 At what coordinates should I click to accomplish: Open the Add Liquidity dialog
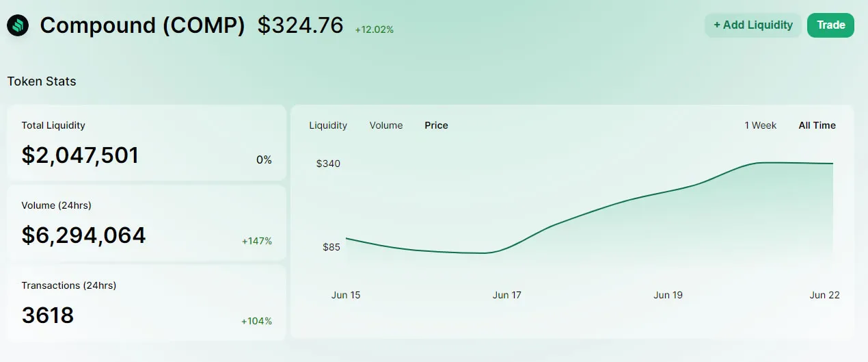(x=753, y=25)
